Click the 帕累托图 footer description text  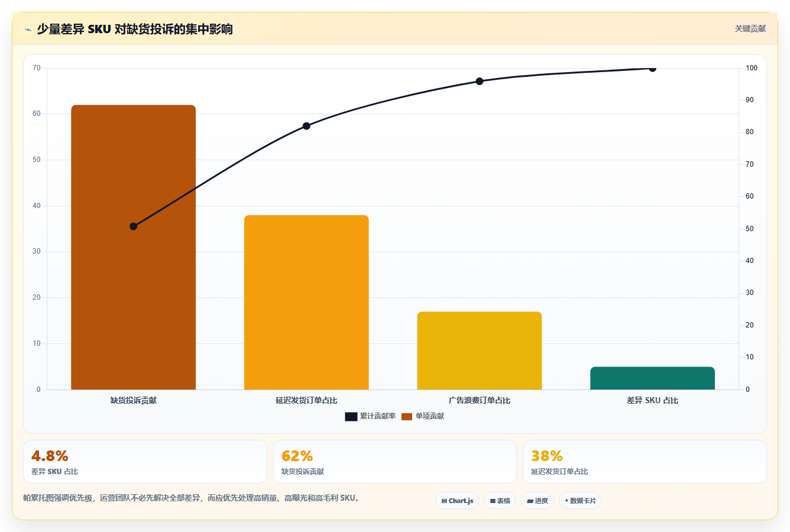point(191,498)
